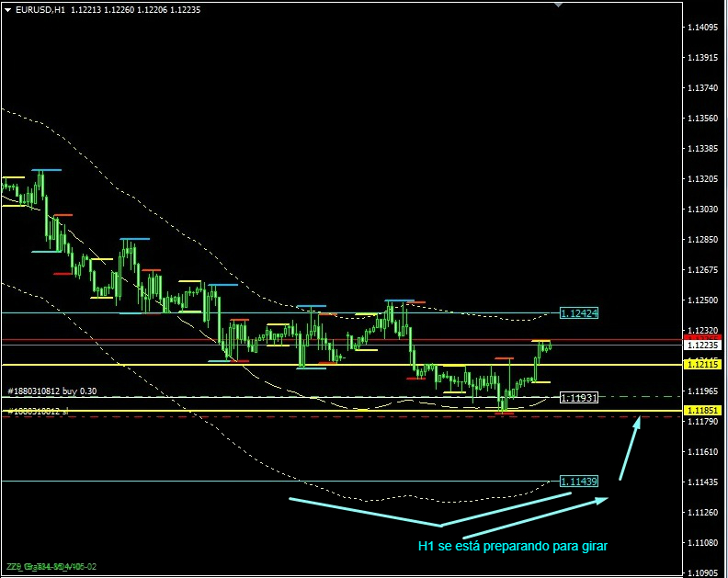The height and width of the screenshot is (578, 728).
Task: Click the 1.11439 price label
Action: point(578,482)
